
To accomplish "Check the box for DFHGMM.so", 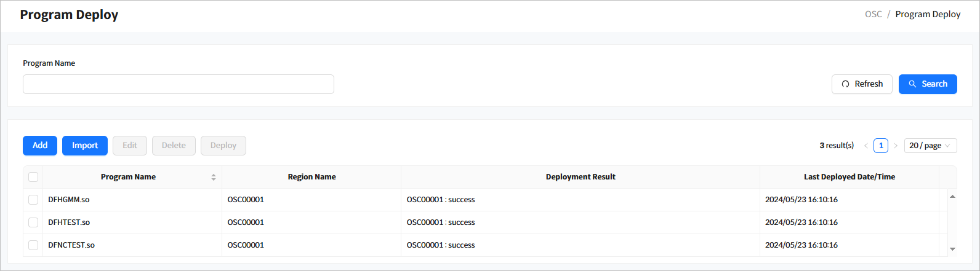I will pyautogui.click(x=33, y=200).
